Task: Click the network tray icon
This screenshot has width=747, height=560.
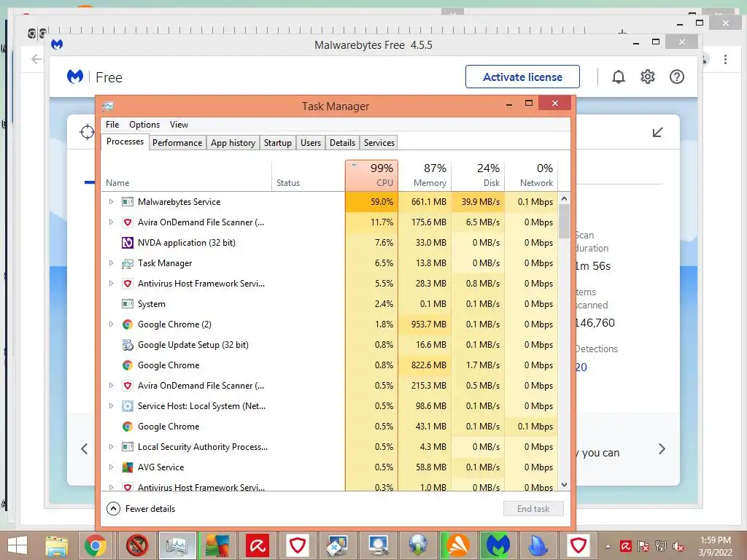Action: click(661, 546)
